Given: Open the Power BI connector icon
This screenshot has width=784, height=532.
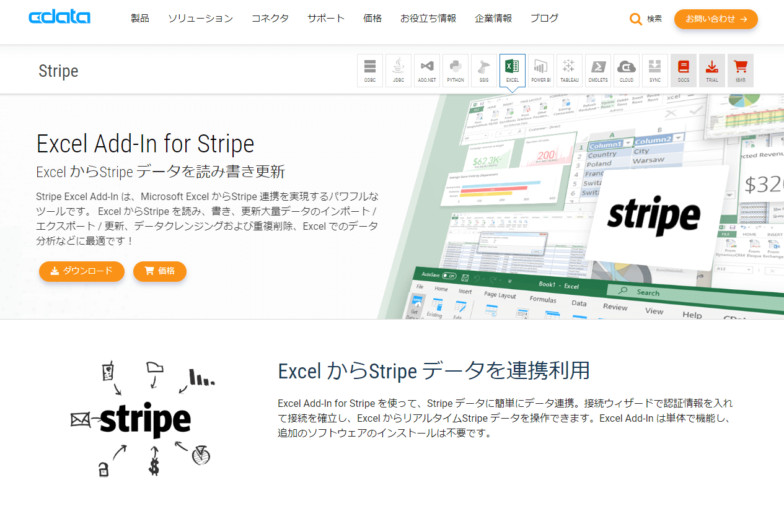Looking at the screenshot, I should coord(541,71).
